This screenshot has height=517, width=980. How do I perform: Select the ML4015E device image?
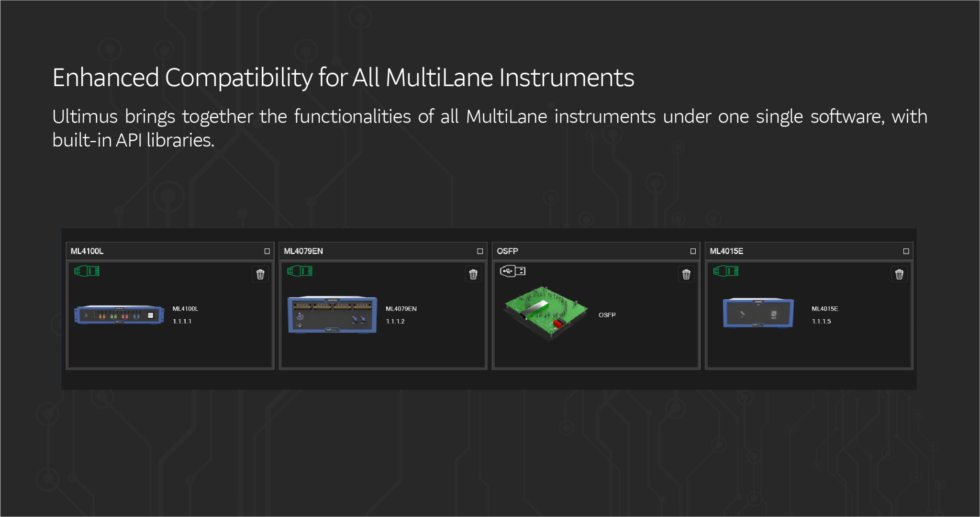click(758, 313)
